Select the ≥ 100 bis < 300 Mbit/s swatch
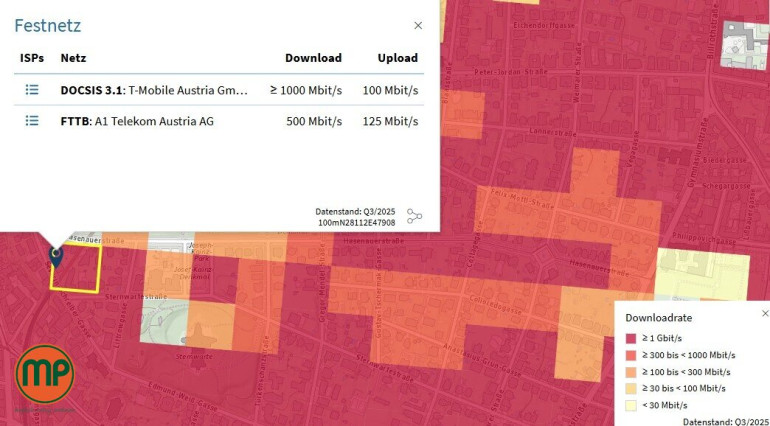 pyautogui.click(x=631, y=371)
